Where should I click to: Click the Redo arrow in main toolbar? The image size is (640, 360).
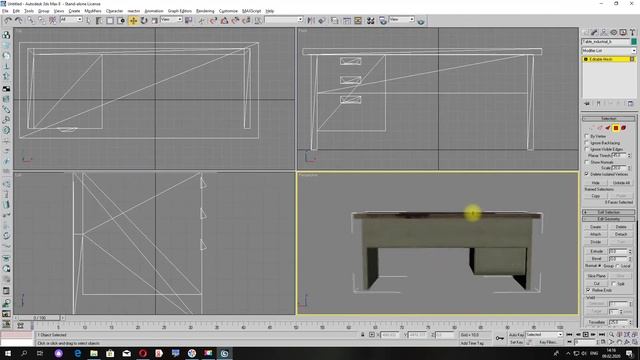point(19,20)
